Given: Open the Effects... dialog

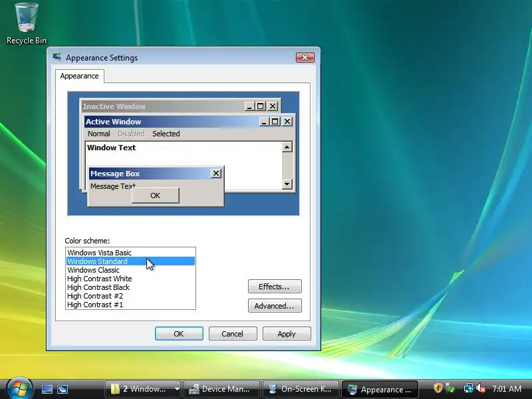Looking at the screenshot, I should click(275, 287).
